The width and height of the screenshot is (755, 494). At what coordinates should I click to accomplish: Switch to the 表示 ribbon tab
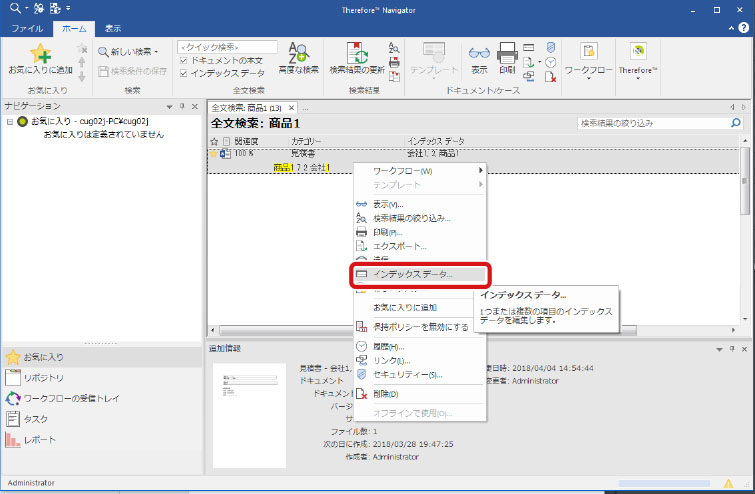tap(113, 29)
